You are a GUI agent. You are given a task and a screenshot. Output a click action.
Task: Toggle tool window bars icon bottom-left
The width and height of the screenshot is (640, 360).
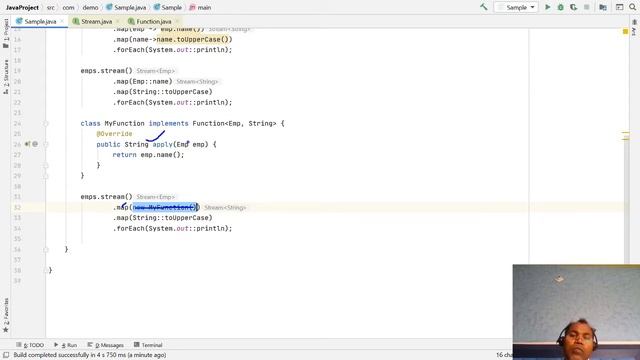[6, 355]
